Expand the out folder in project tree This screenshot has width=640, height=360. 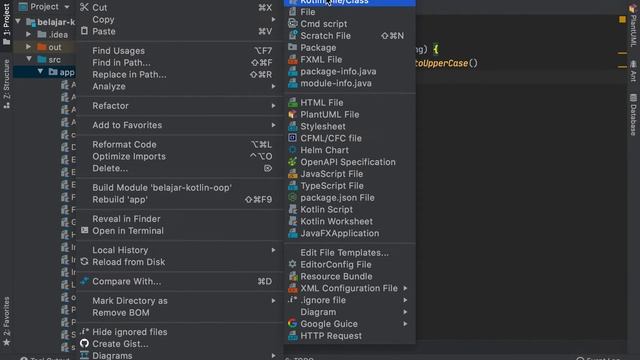click(x=29, y=47)
